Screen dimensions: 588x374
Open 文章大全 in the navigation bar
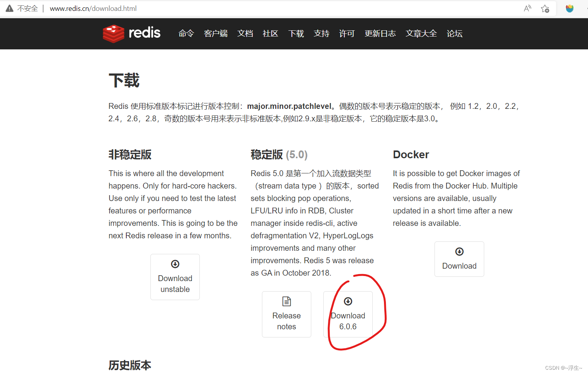coord(421,33)
